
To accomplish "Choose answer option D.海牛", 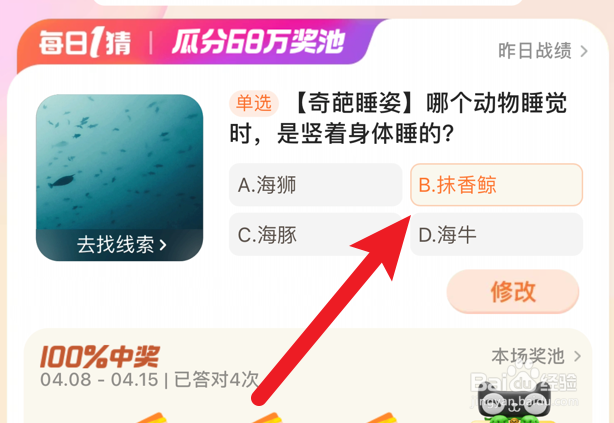I will tap(497, 235).
